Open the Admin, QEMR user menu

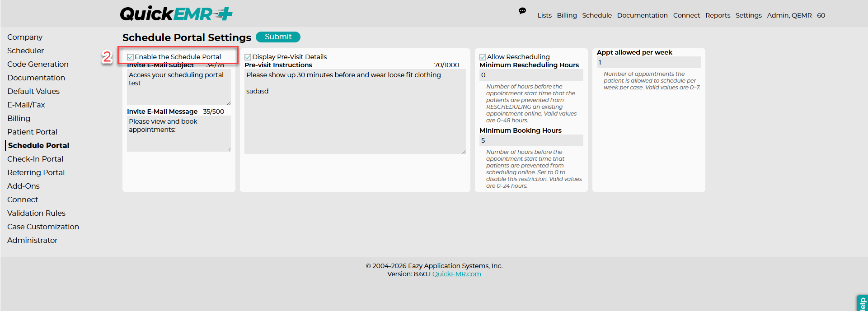789,15
